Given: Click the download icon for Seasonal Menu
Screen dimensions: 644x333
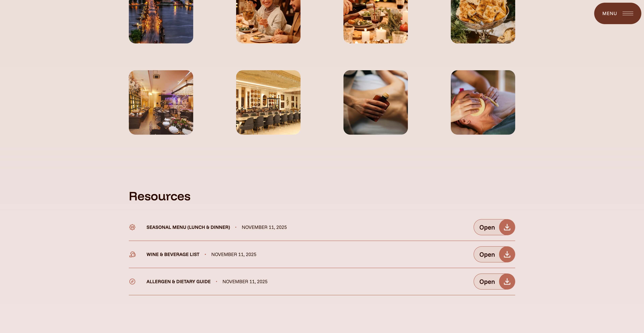Looking at the screenshot, I should click(507, 227).
